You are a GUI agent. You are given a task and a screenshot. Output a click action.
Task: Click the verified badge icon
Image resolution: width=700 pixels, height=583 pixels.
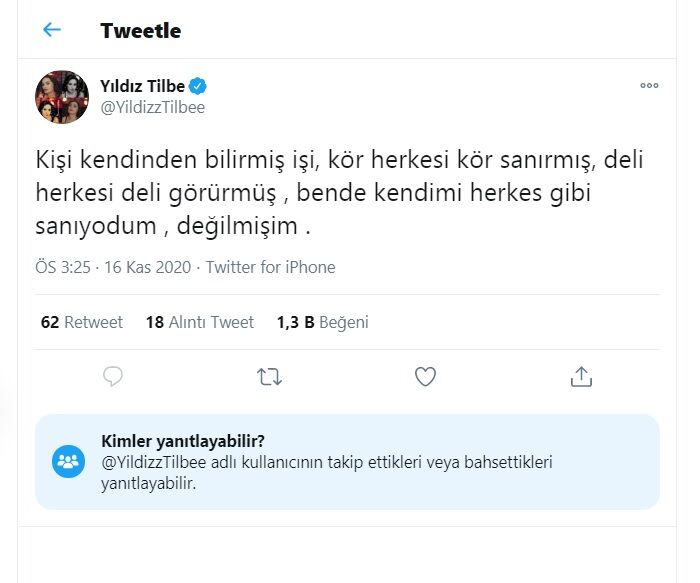point(199,86)
